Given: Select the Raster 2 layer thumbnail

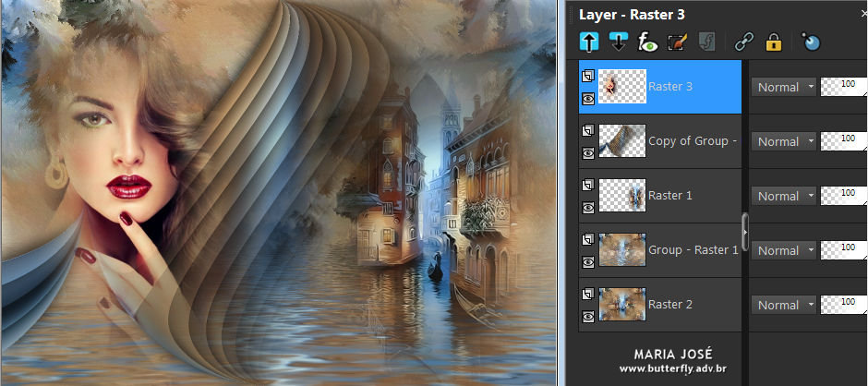Looking at the screenshot, I should 622,304.
